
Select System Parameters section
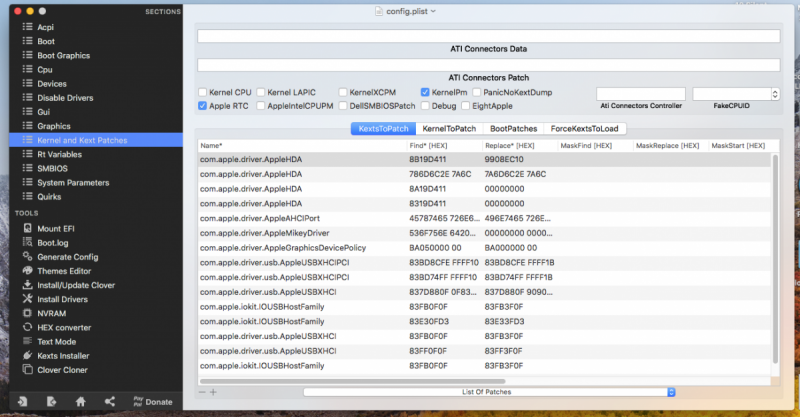[73, 183]
